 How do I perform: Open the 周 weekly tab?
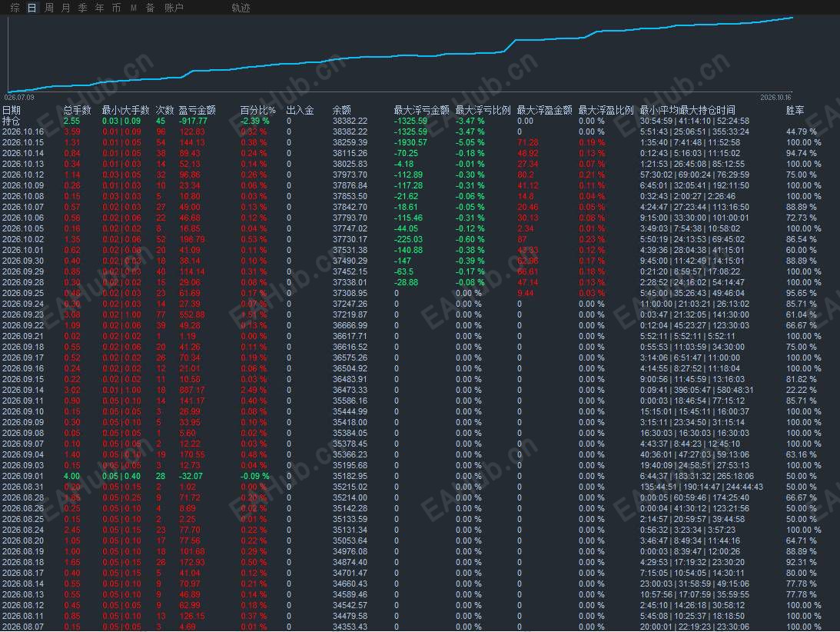click(x=48, y=8)
